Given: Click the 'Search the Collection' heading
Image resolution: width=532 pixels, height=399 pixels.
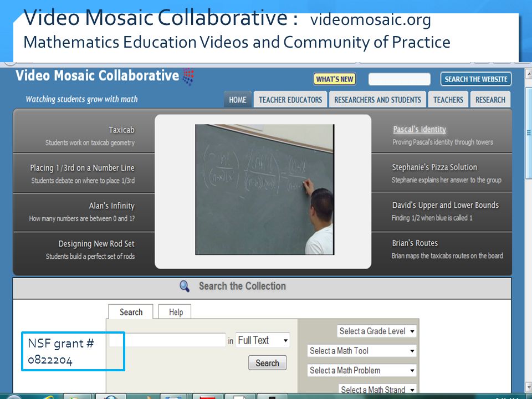Looking at the screenshot, I should click(242, 286).
